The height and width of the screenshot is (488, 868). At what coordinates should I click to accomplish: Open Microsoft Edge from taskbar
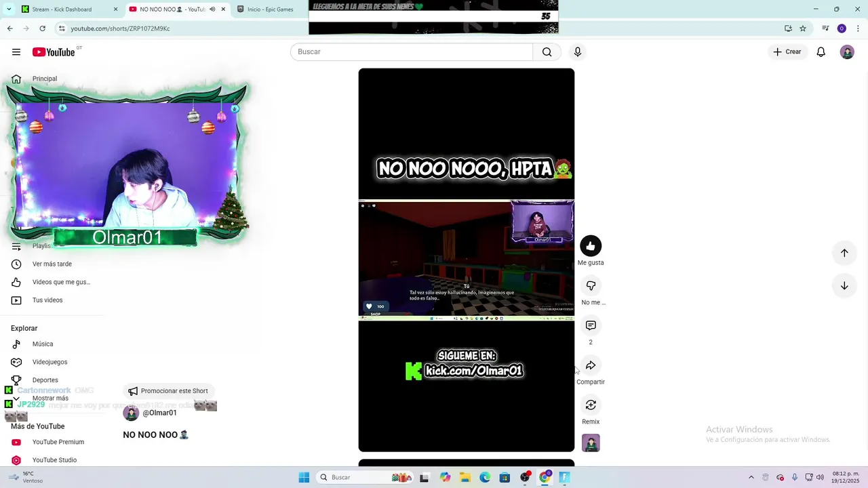(x=485, y=477)
